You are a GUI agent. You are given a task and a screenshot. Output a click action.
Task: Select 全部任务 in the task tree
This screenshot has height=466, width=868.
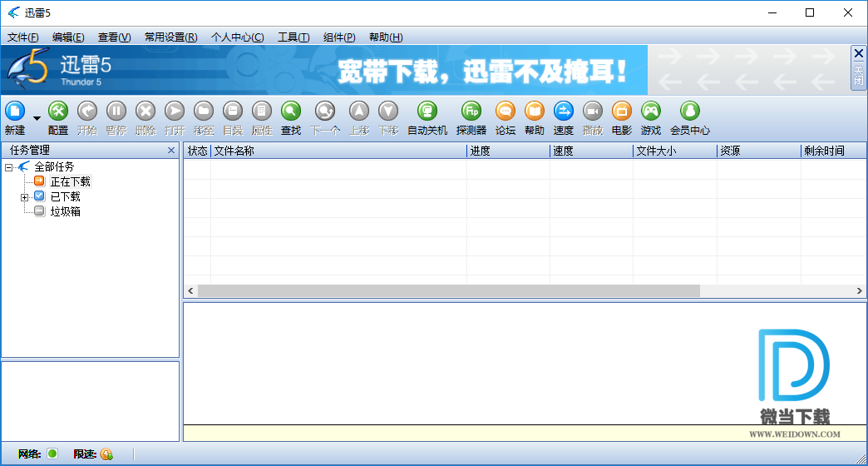click(54, 166)
